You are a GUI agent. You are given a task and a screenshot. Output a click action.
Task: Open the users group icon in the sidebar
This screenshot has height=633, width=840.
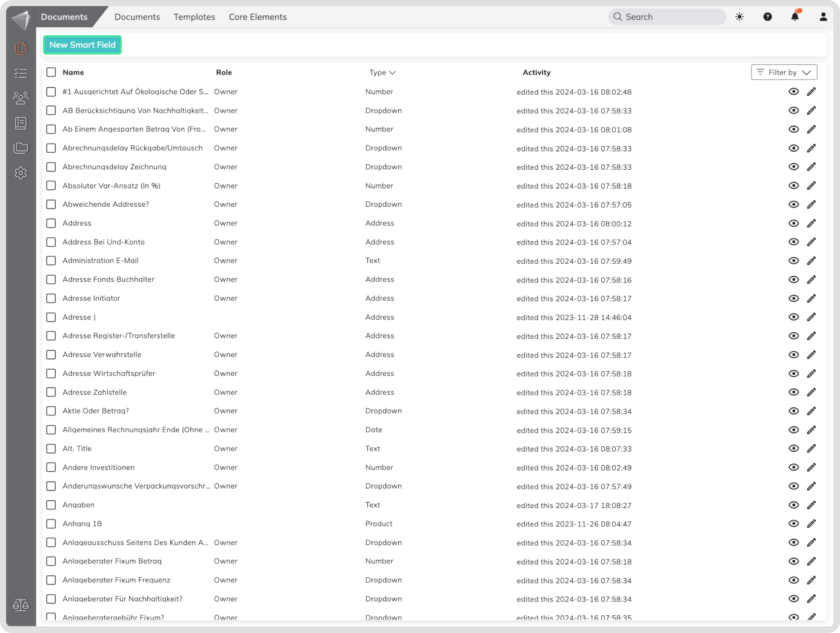(x=21, y=98)
